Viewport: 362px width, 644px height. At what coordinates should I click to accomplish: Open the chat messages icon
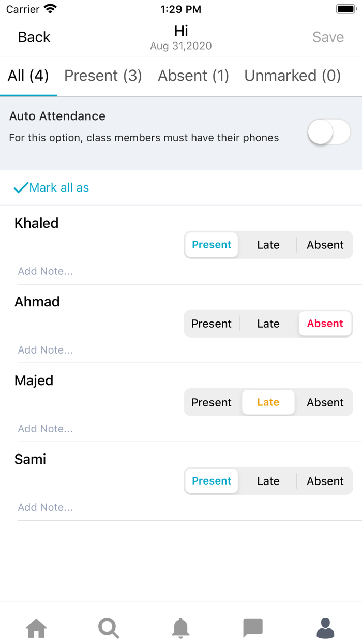[253, 628]
